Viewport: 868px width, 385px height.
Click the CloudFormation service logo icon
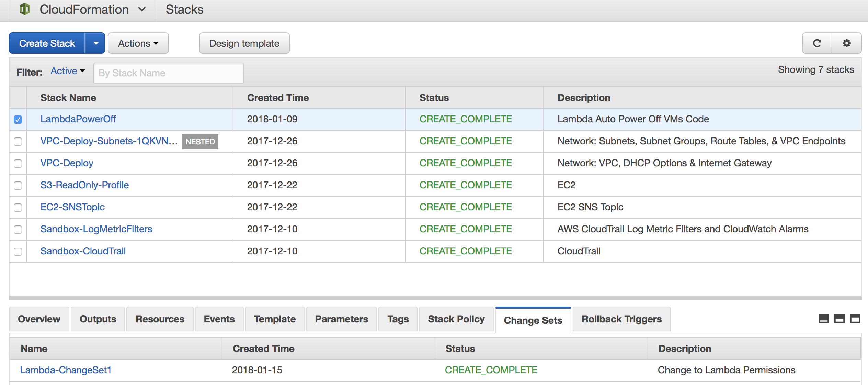pyautogui.click(x=25, y=9)
